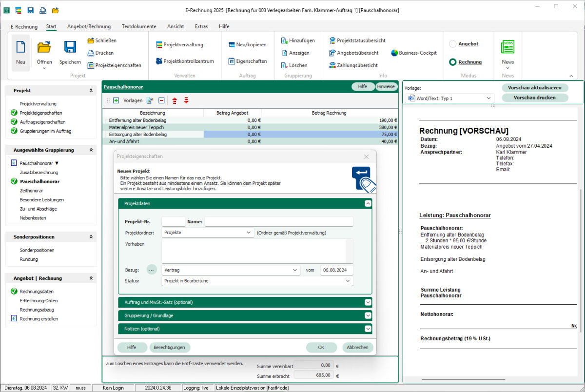Collapse the Projektdaten section
The image size is (585, 392).
coord(368,203)
